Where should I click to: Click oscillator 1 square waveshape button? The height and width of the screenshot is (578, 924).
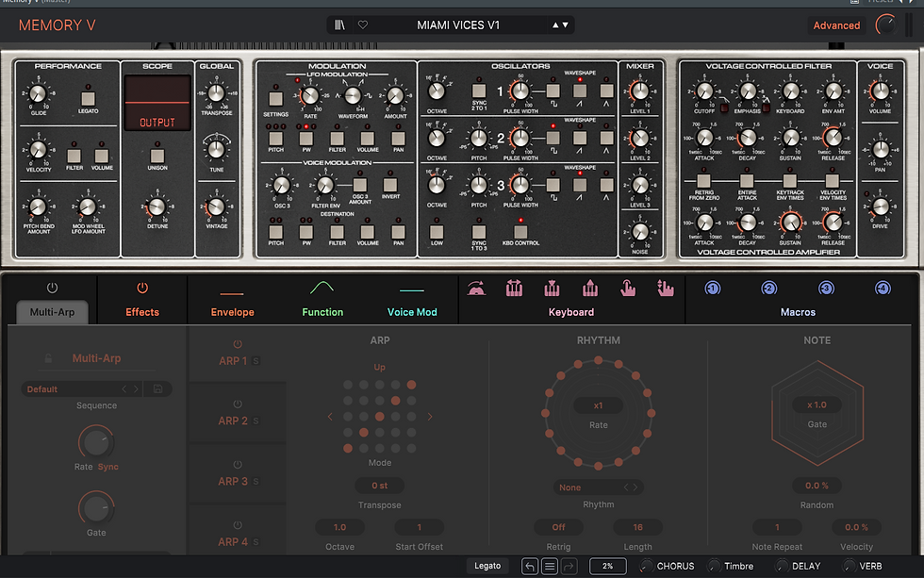pyautogui.click(x=553, y=91)
